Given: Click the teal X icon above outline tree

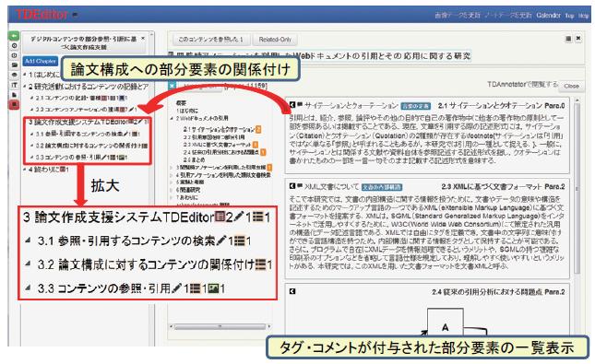Looking at the screenshot, I should click(x=173, y=86).
